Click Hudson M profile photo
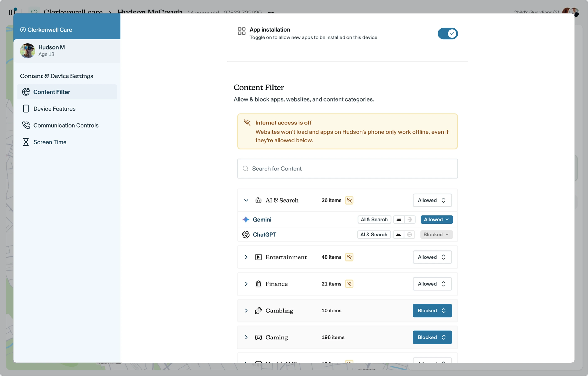 click(x=27, y=51)
